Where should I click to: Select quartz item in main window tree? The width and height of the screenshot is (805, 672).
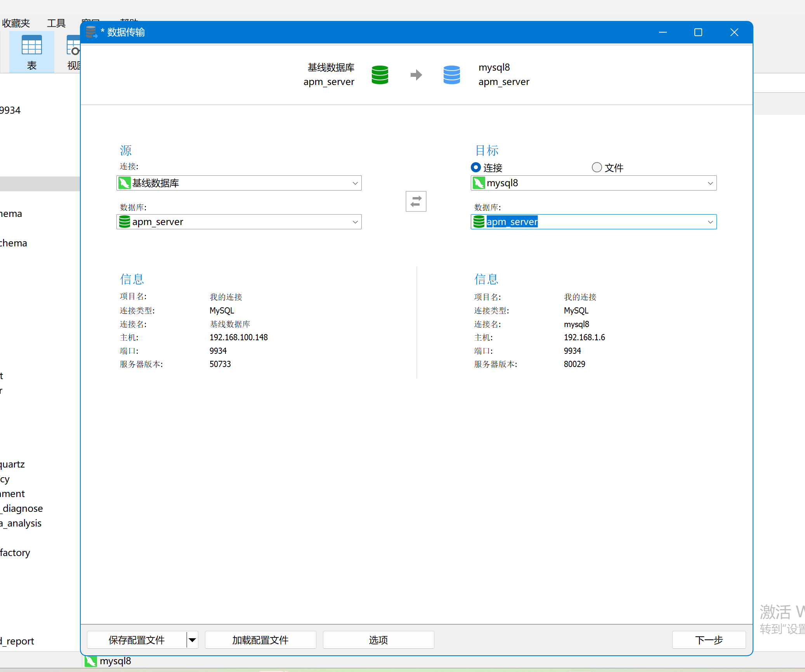12,464
